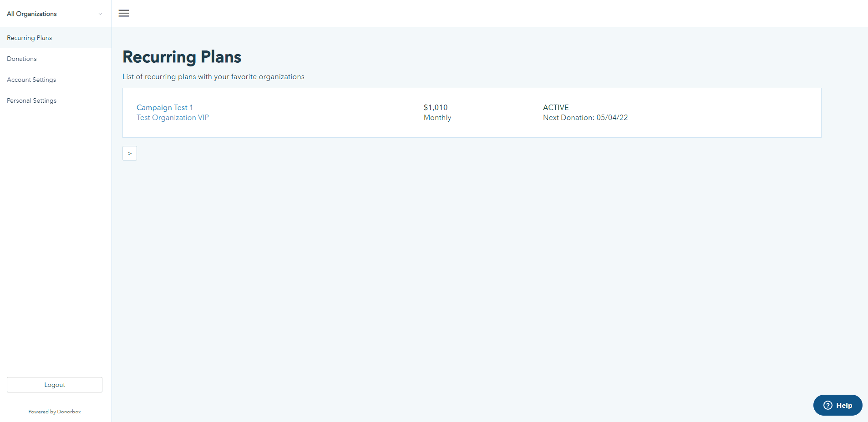This screenshot has height=422, width=868.
Task: Open the All Organizations selector label
Action: pos(32,14)
